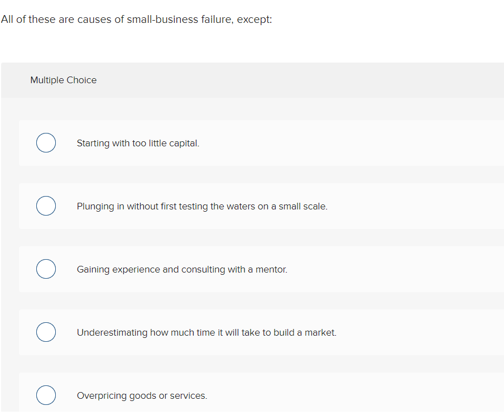Click the answer text 'Overpricing goods or services'
The height and width of the screenshot is (420, 504).
tap(142, 395)
